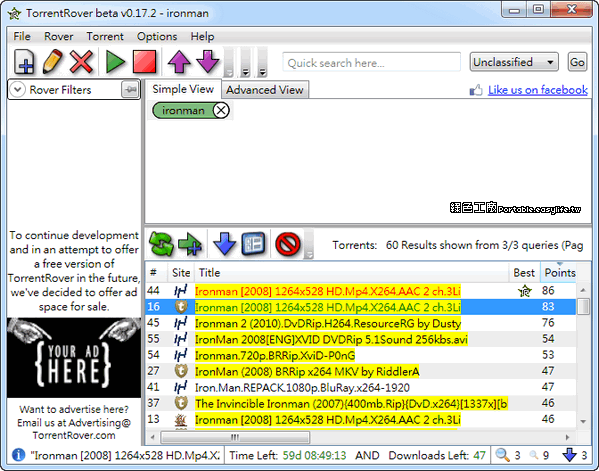Click the red X Delete Rover icon
The image size is (599, 471).
81,62
